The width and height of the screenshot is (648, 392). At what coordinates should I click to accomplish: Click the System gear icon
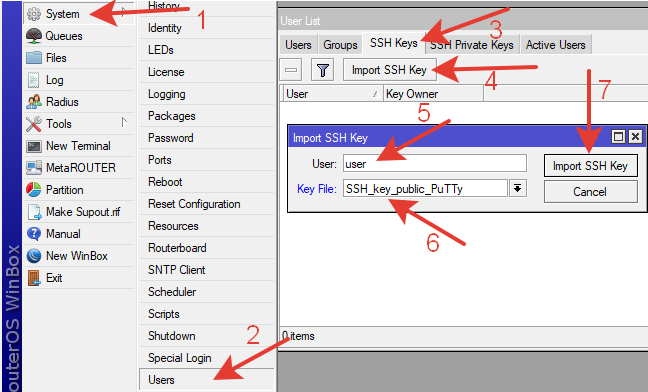(x=34, y=14)
